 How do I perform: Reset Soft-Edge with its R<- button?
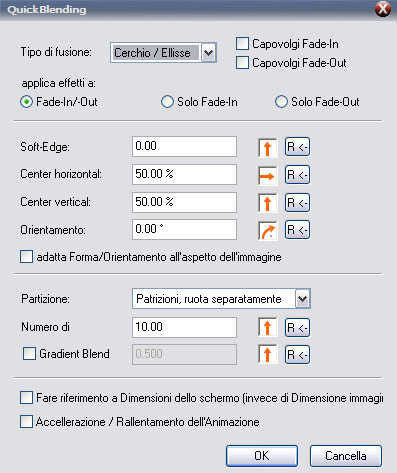(x=297, y=147)
